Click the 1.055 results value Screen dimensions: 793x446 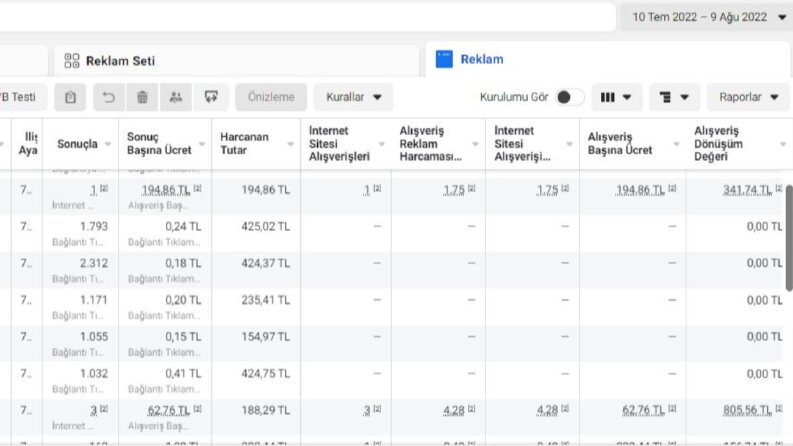pos(94,337)
